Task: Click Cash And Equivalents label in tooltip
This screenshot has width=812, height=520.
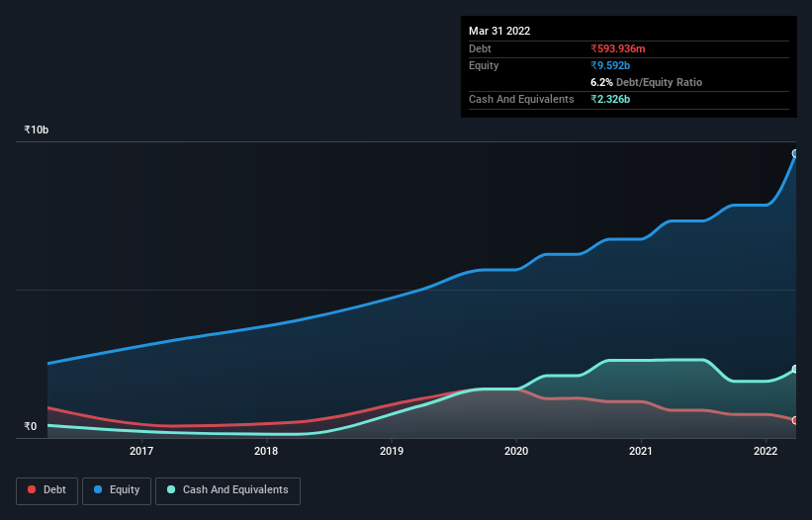Action: (521, 99)
